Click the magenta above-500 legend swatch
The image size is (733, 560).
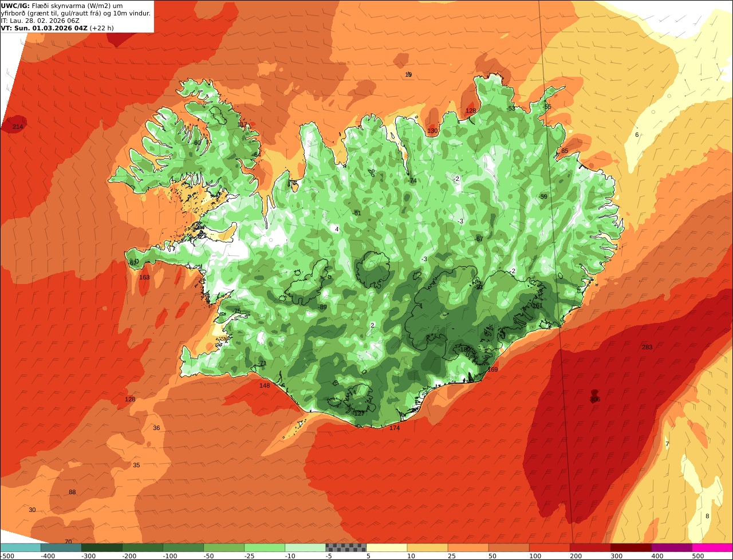pos(712,547)
